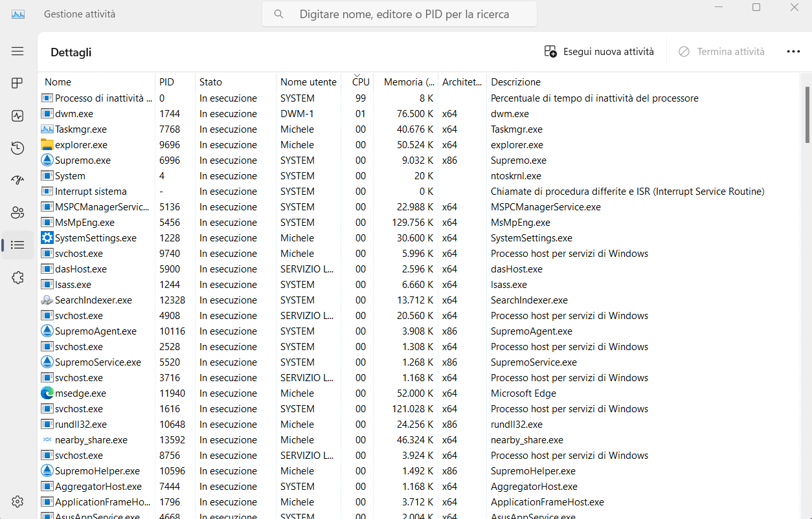Click the search box for name or PID
Viewport: 812px width, 519px height.
click(x=400, y=14)
